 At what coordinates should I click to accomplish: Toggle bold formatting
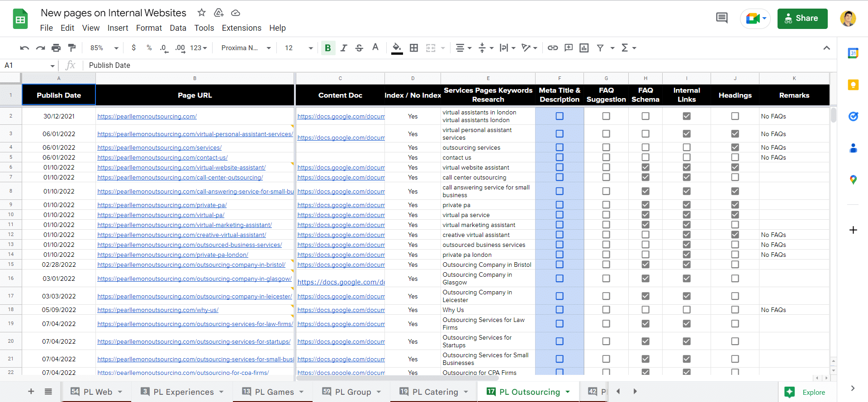click(x=328, y=48)
